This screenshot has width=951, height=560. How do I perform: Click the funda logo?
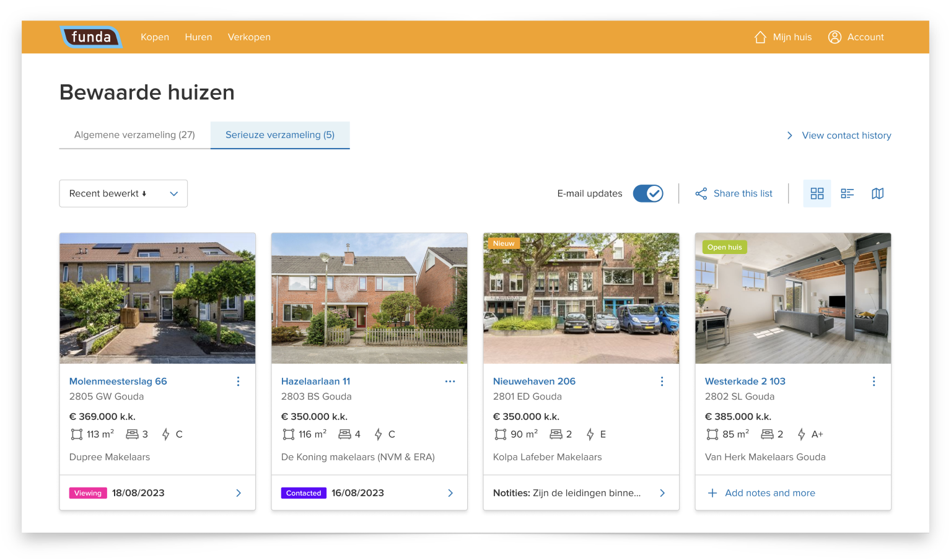pos(91,37)
